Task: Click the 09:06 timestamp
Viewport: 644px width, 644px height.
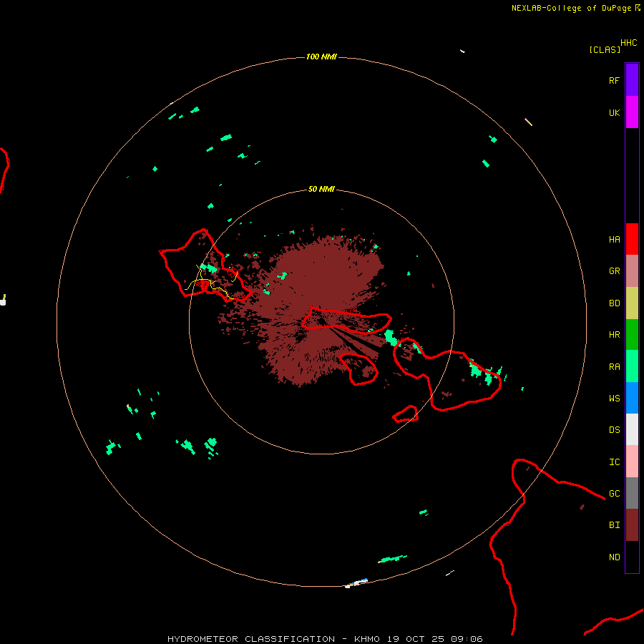Action: 466,639
